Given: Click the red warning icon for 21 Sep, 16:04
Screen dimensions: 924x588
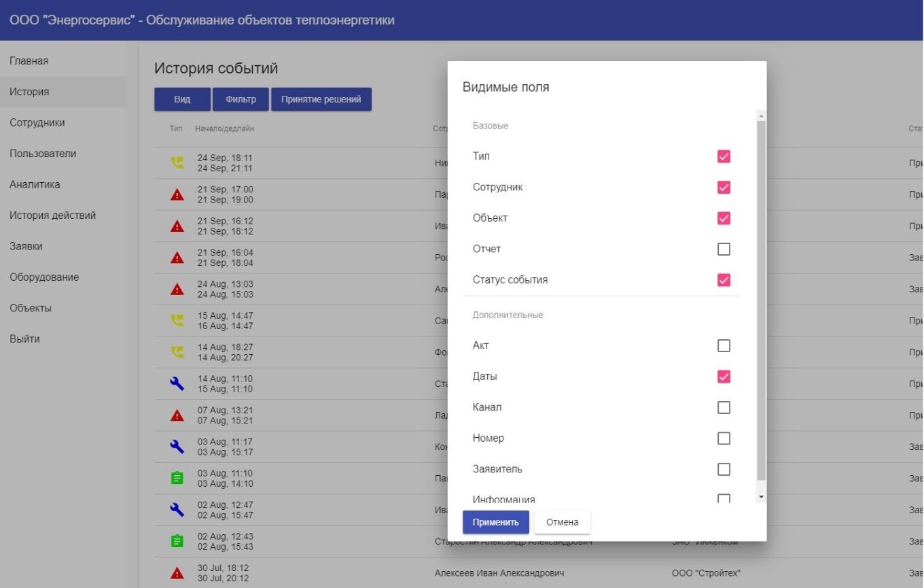Looking at the screenshot, I should click(177, 258).
